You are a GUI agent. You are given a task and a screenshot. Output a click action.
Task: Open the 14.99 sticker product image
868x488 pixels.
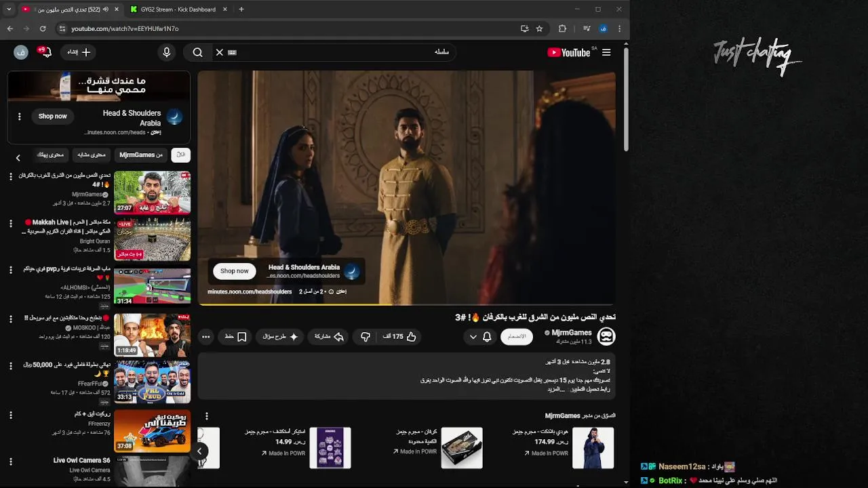pyautogui.click(x=330, y=447)
